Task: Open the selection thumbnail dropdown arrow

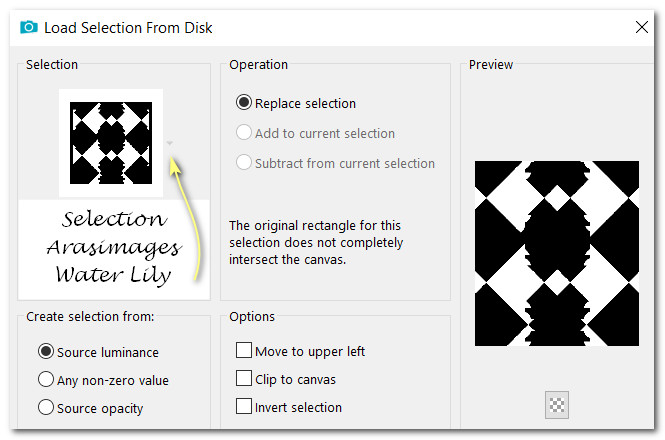Action: (x=170, y=143)
